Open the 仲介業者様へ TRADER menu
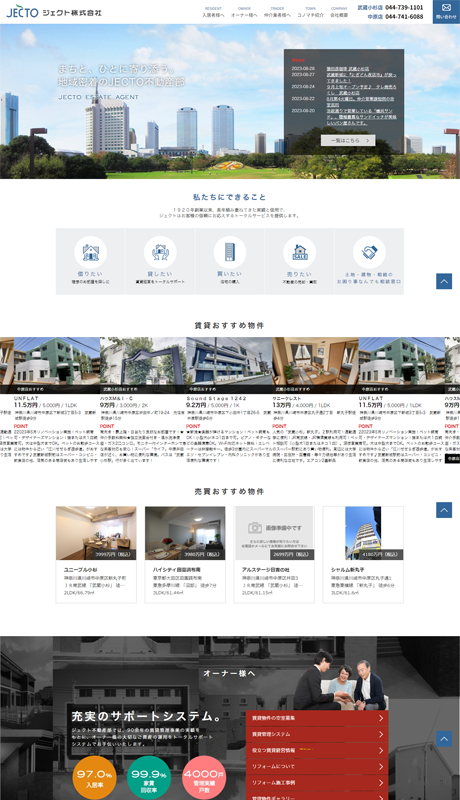460x800 pixels. (277, 12)
